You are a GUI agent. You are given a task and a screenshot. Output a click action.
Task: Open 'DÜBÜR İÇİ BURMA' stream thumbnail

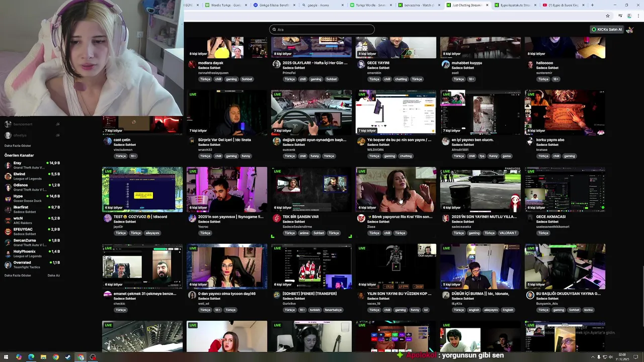pyautogui.click(x=480, y=266)
